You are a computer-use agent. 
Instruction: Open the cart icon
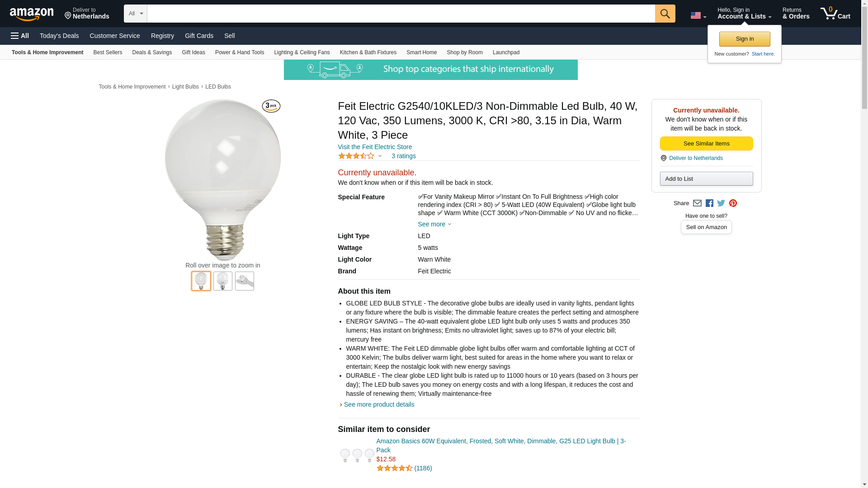click(835, 14)
